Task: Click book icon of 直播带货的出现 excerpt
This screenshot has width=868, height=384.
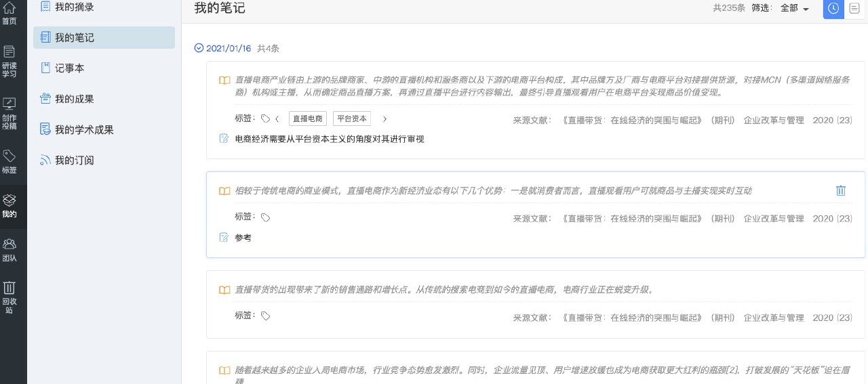Action: (x=224, y=290)
